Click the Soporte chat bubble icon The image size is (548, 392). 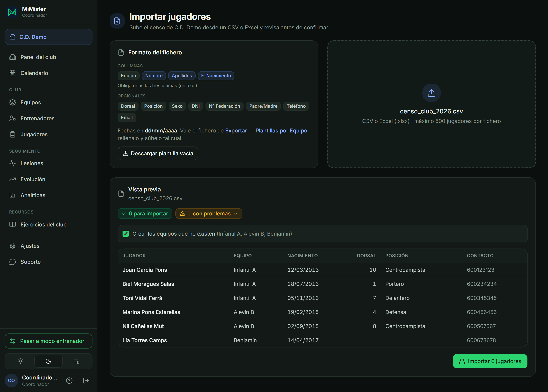tap(13, 262)
